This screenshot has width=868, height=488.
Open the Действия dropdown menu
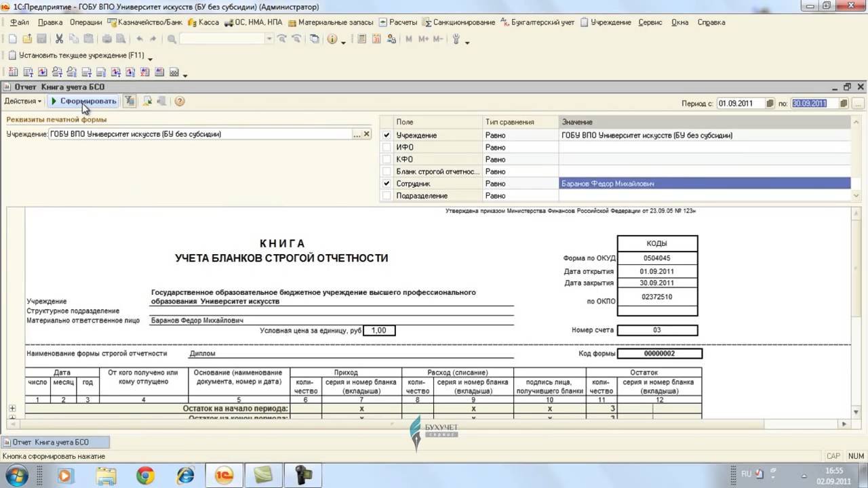[x=22, y=101]
